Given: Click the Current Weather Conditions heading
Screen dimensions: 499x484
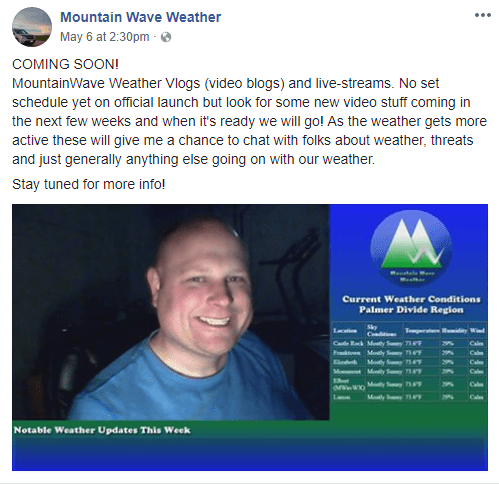Looking at the screenshot, I should point(411,299).
